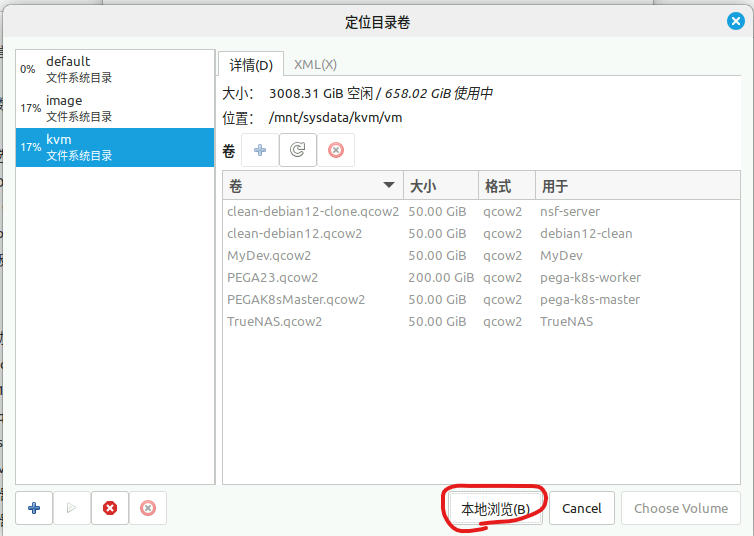Refresh the volume list
Viewport: 754px width, 536px height.
[298, 150]
